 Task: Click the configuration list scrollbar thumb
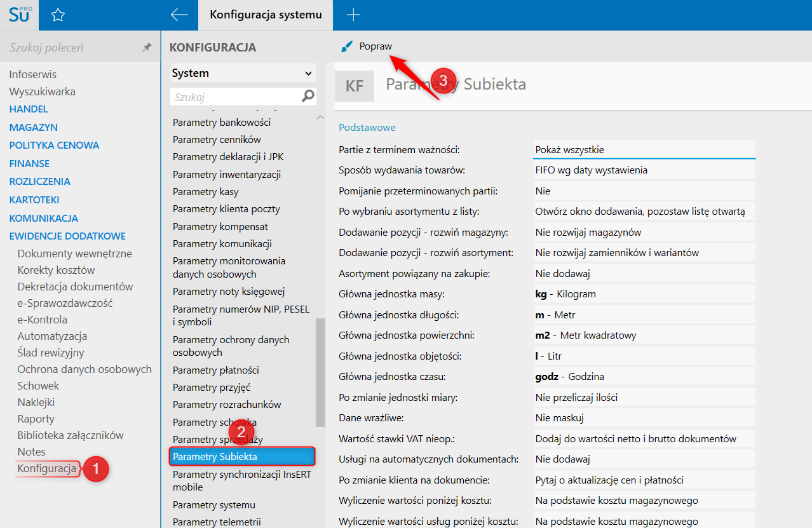[x=320, y=372]
